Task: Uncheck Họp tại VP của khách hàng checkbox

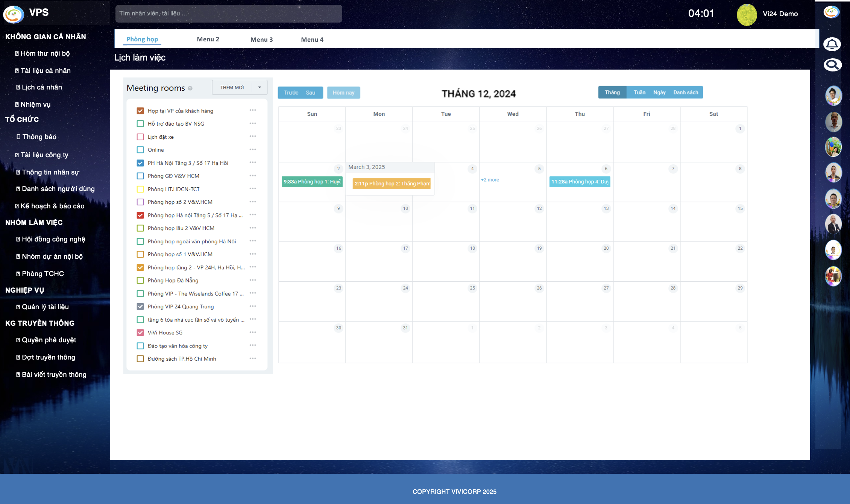Action: pos(140,111)
